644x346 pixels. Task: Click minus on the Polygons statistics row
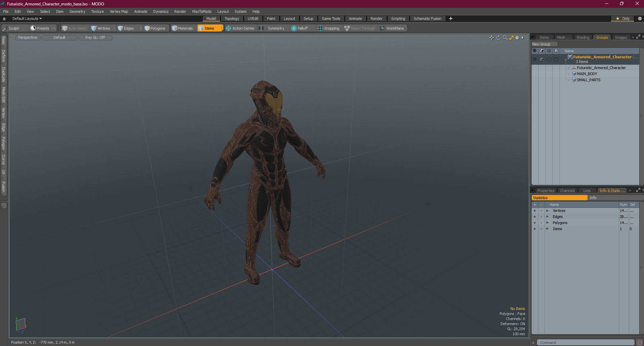[541, 223]
